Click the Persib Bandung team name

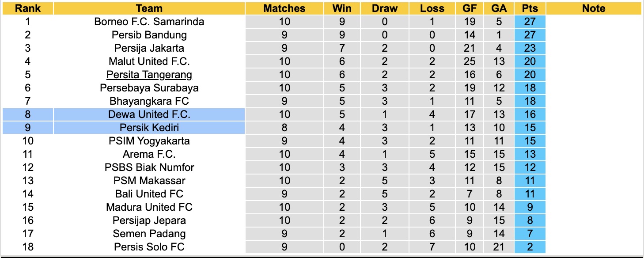(x=149, y=35)
